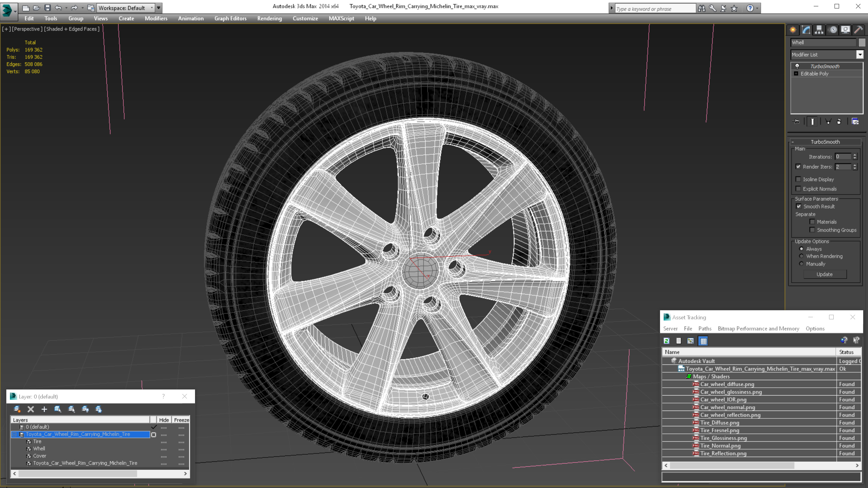Open the Rendering menu

269,18
